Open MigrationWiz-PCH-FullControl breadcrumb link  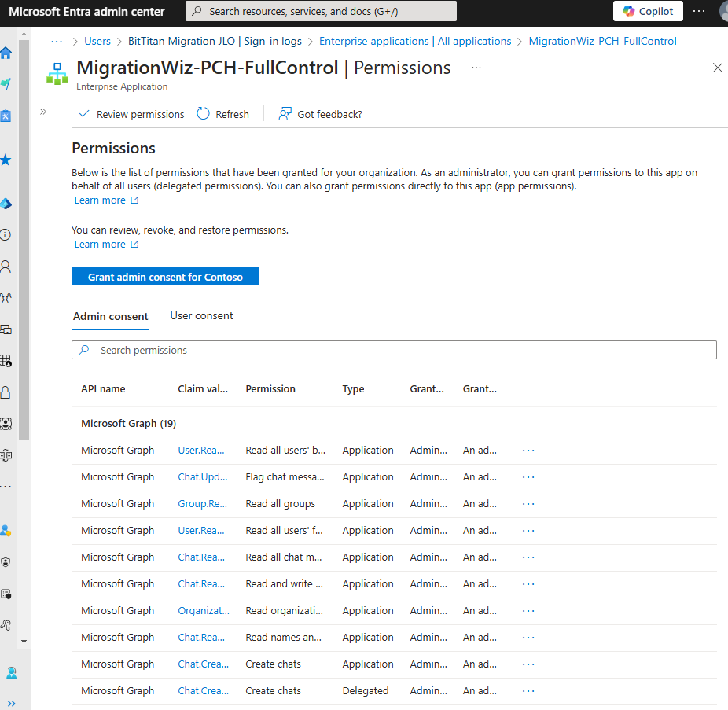point(603,42)
